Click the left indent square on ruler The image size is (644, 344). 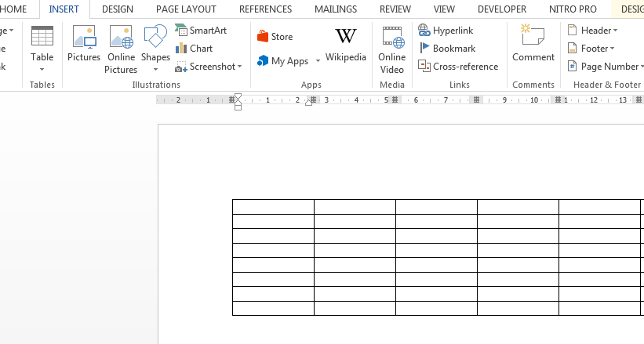(x=238, y=107)
